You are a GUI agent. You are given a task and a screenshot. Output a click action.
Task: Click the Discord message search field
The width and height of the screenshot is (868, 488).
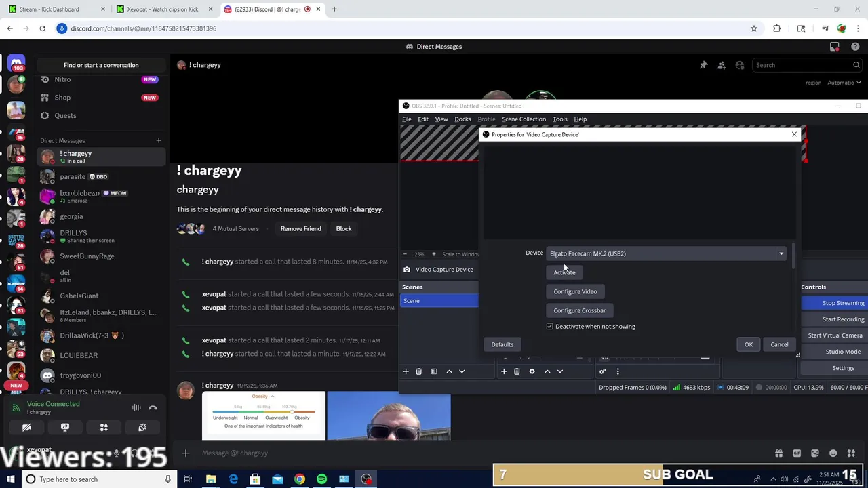[807, 65]
